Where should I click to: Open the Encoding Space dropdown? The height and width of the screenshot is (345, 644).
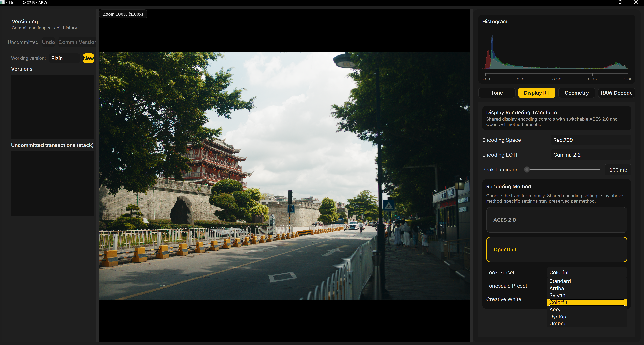click(x=590, y=140)
